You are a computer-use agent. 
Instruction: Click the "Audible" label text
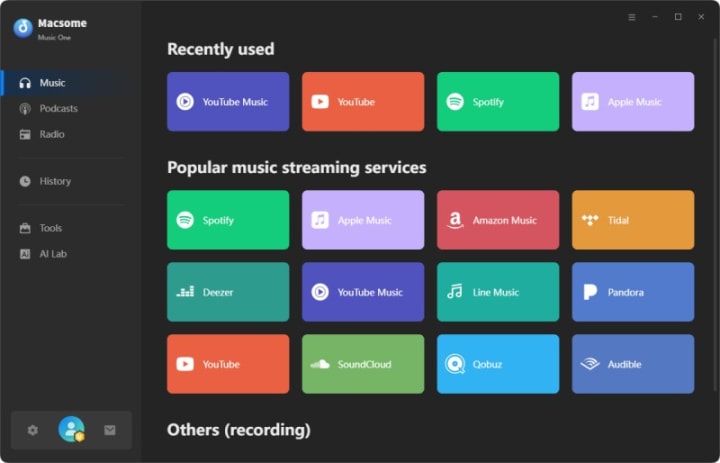pos(624,364)
